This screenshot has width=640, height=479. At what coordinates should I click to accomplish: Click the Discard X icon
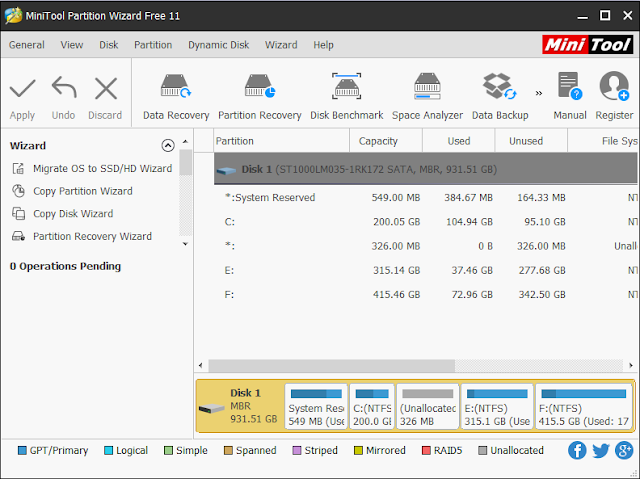click(106, 89)
